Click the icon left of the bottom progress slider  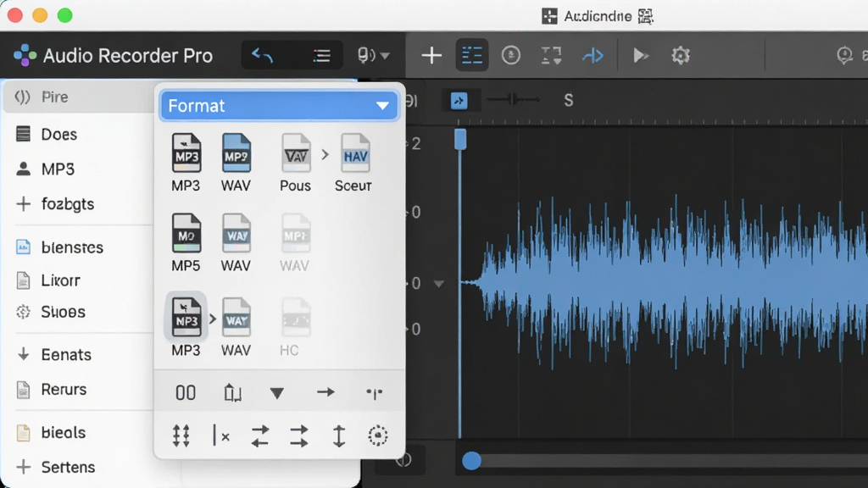click(x=403, y=460)
